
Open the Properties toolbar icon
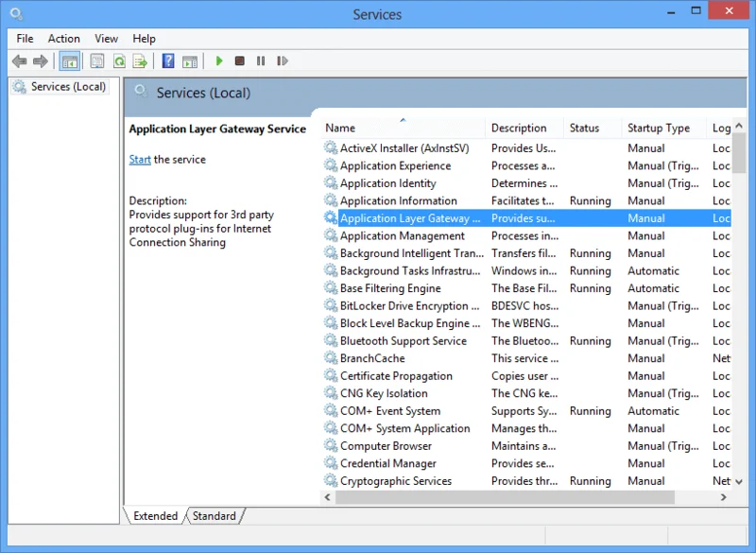tap(97, 61)
